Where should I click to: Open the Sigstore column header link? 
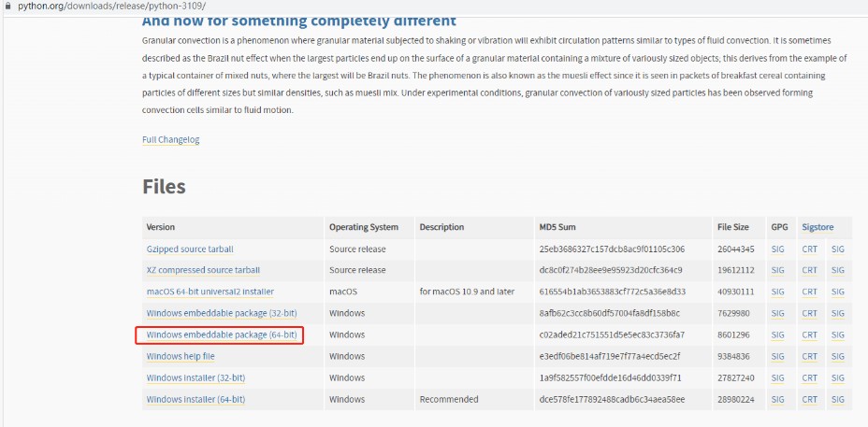pos(817,227)
